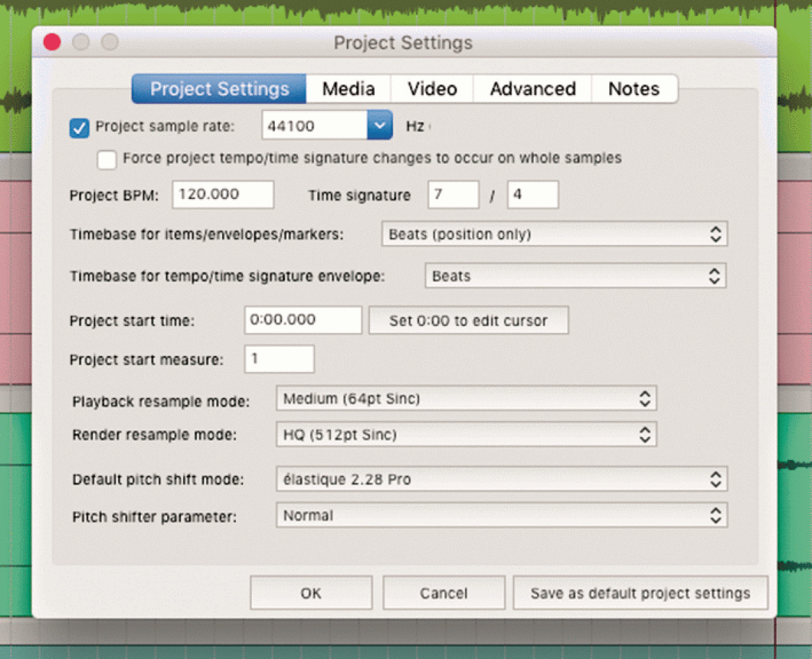The width and height of the screenshot is (812, 659).
Task: Enable Force project tempo on whole samples
Action: coord(107,160)
